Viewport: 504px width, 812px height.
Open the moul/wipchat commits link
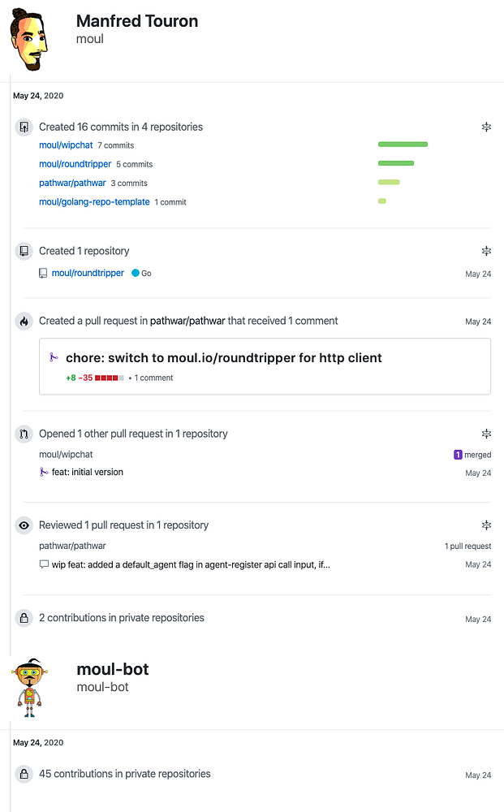(66, 145)
